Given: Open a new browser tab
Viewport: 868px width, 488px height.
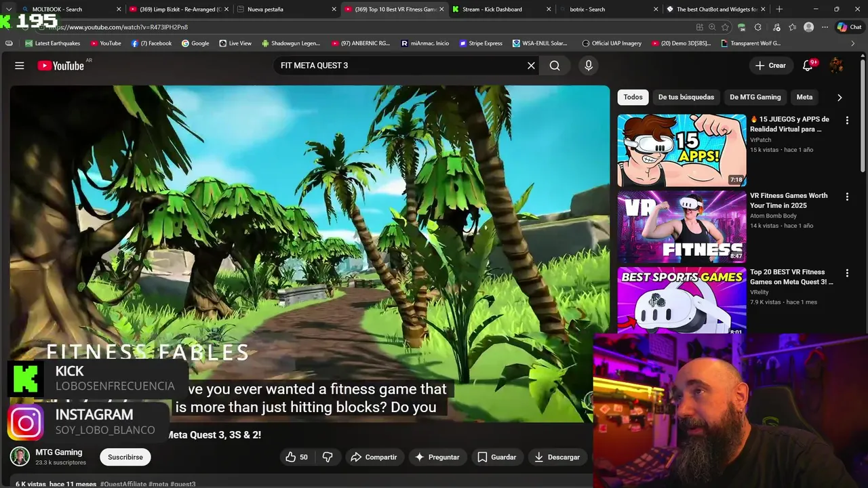Looking at the screenshot, I should [x=779, y=9].
